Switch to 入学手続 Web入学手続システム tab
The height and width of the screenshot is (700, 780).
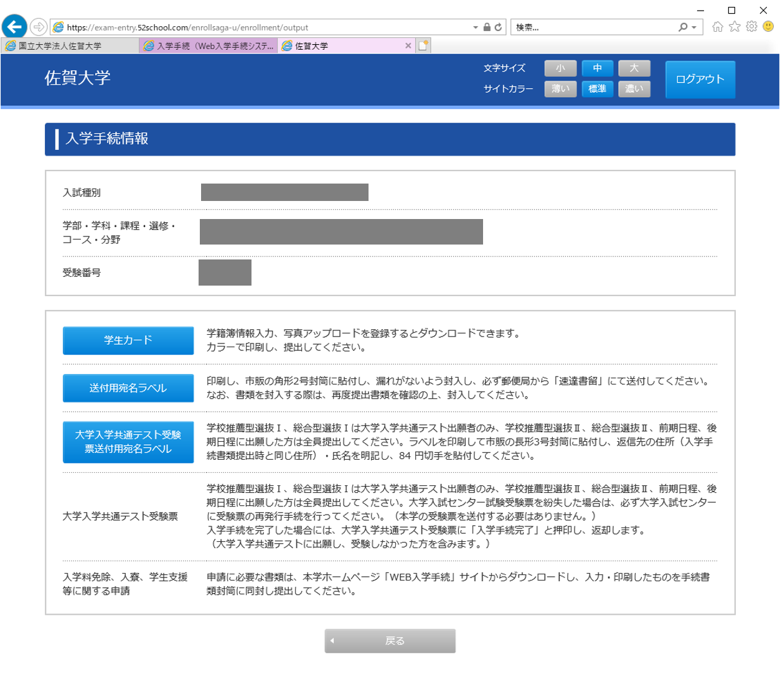point(209,46)
